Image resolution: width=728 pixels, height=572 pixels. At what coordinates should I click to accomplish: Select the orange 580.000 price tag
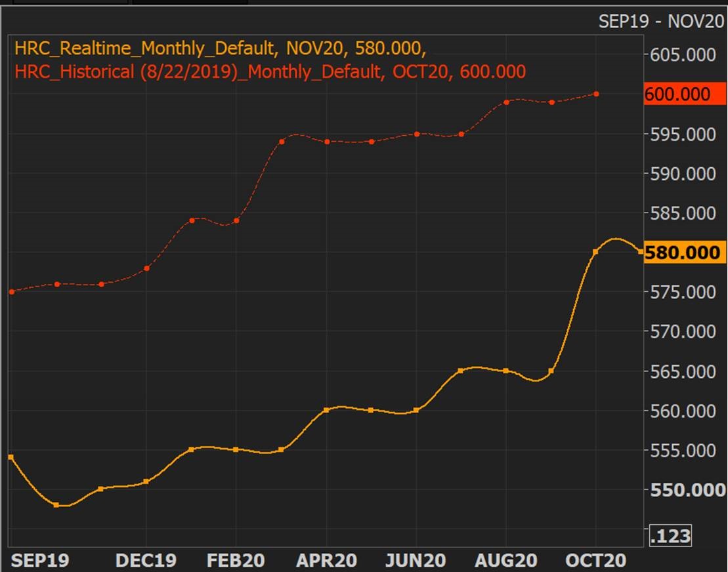click(683, 253)
